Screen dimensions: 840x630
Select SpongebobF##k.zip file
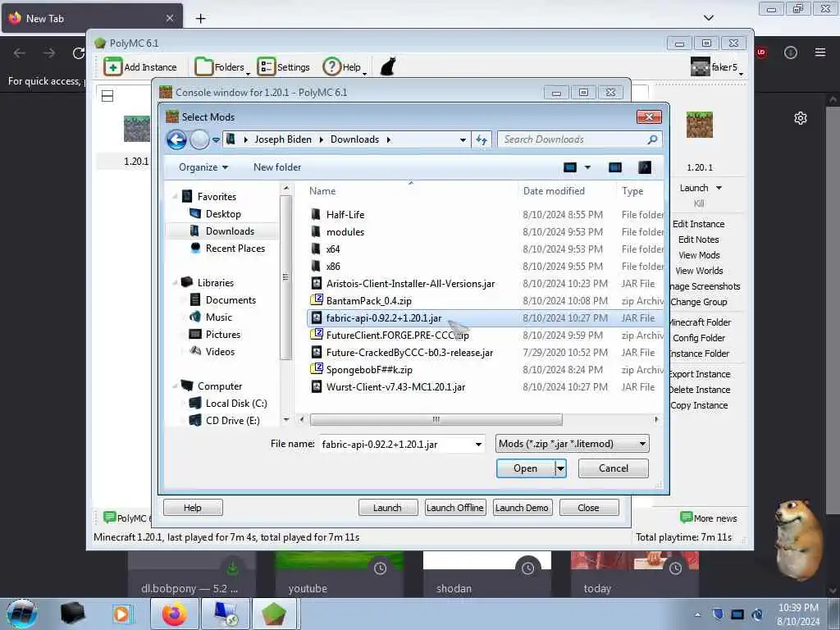[x=369, y=370]
